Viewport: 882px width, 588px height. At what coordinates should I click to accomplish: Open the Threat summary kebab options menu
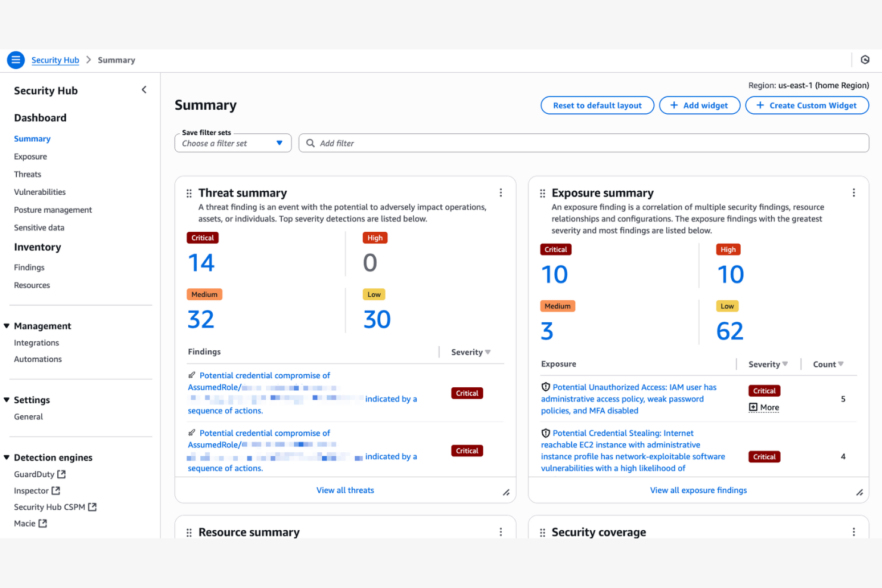click(x=501, y=192)
